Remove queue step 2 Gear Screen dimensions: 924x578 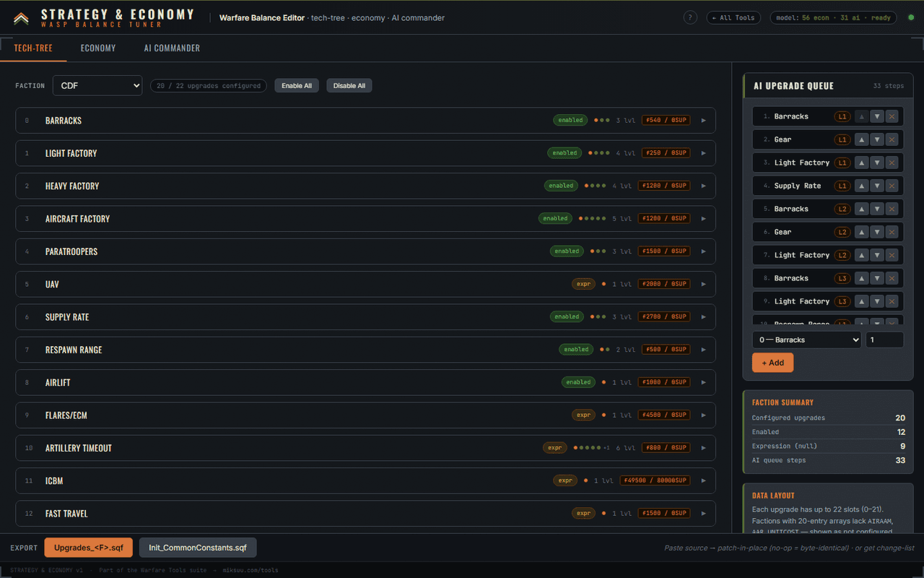click(892, 139)
